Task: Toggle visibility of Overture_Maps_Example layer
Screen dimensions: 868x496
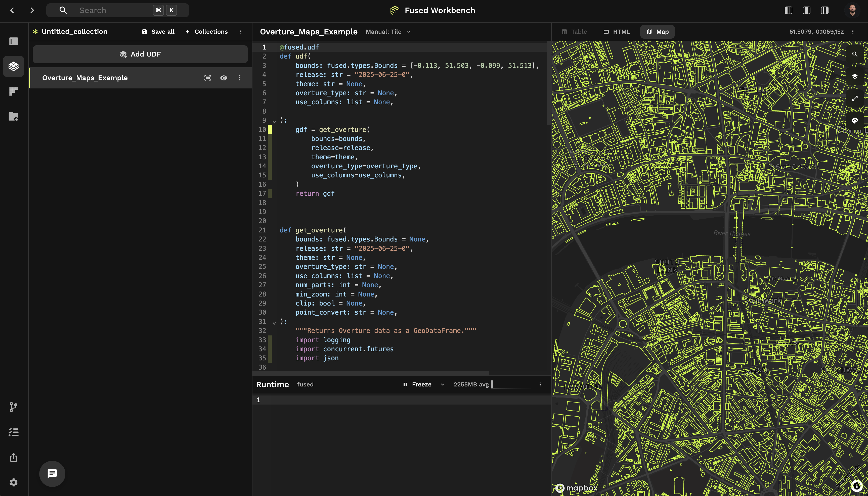Action: 224,78
